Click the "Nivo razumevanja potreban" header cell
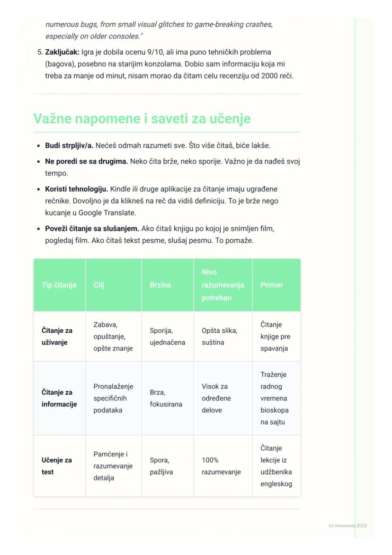Image resolution: width=392 pixels, height=555 pixels. click(x=223, y=285)
